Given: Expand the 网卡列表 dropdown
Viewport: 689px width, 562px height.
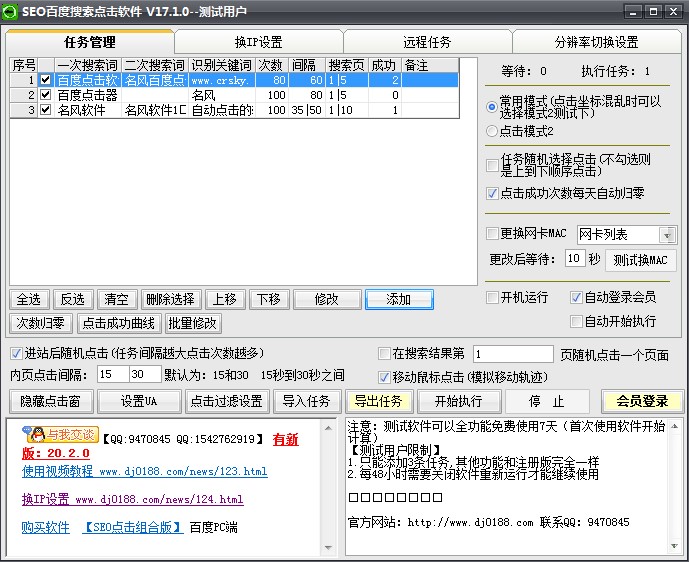Looking at the screenshot, I should tap(668, 235).
